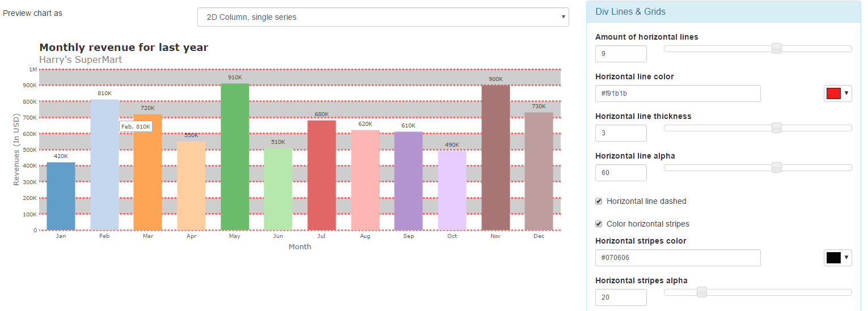Click the Horizontal stripes color hex field
Image resolution: width=868 pixels, height=311 pixels.
coord(678,258)
